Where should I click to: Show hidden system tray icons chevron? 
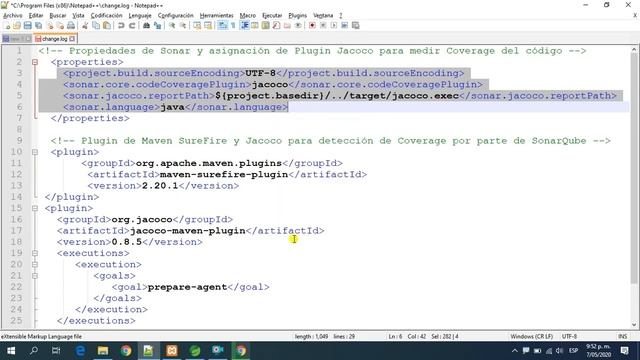515,351
